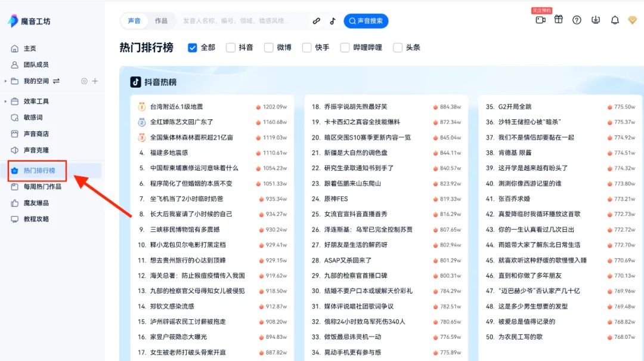Viewport: 644px width, 361px height.
Task: Open topic 肯德基 限酱
Action: [x=515, y=153]
